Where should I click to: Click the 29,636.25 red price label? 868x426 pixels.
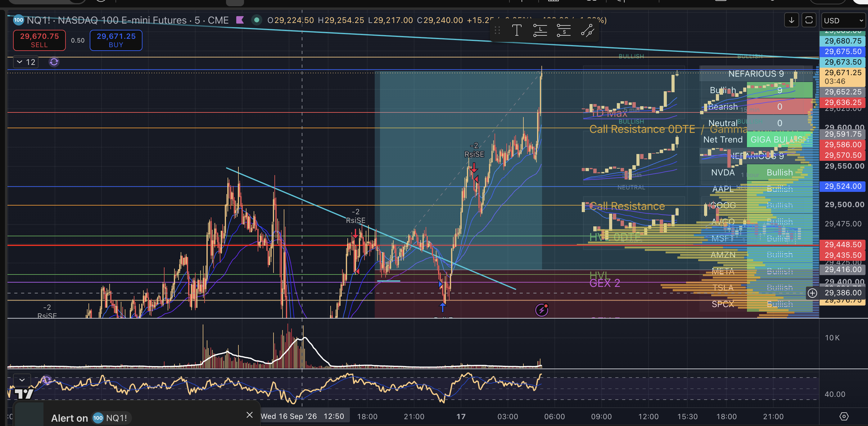point(843,102)
